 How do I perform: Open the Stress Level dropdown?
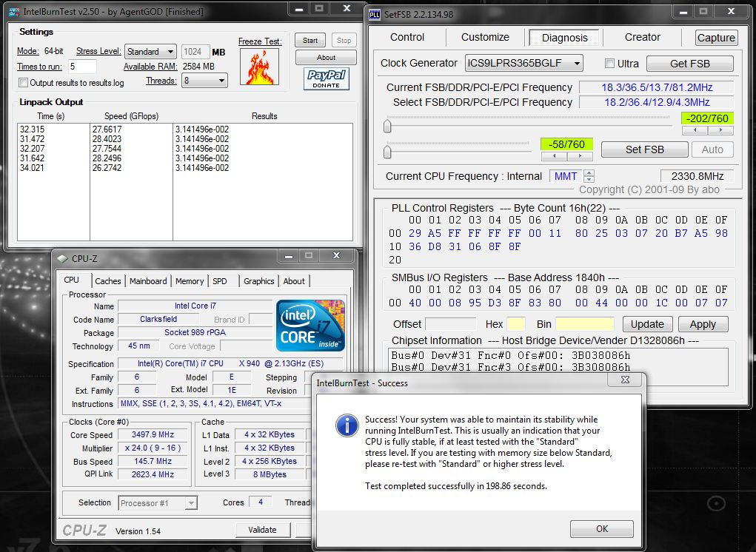(x=150, y=52)
